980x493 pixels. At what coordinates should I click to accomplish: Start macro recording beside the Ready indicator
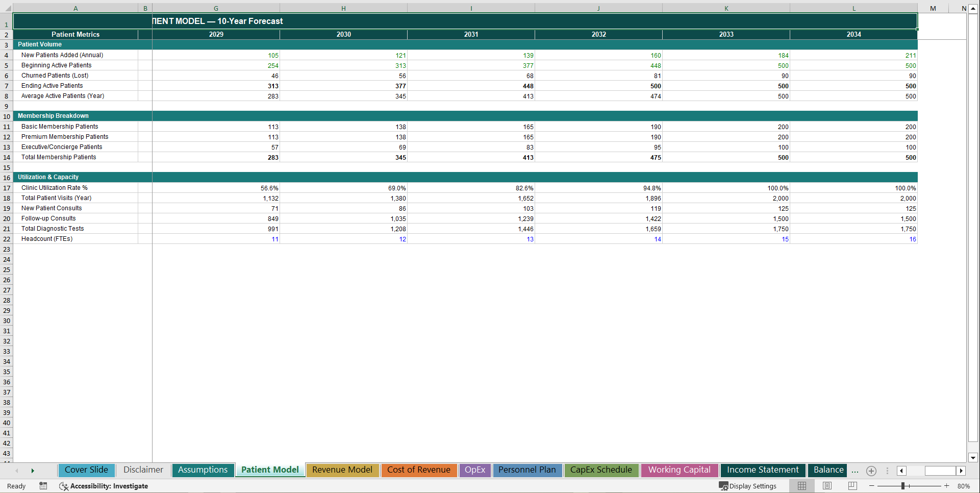point(43,486)
